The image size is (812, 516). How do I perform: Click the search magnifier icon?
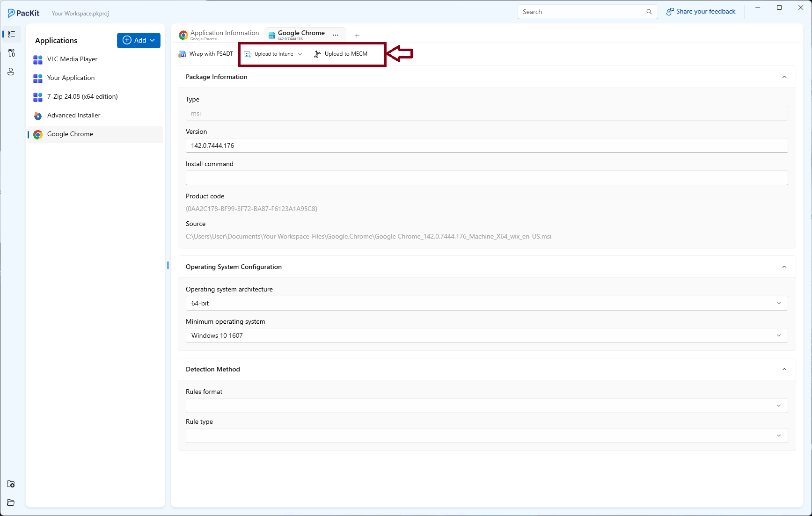[x=649, y=12]
